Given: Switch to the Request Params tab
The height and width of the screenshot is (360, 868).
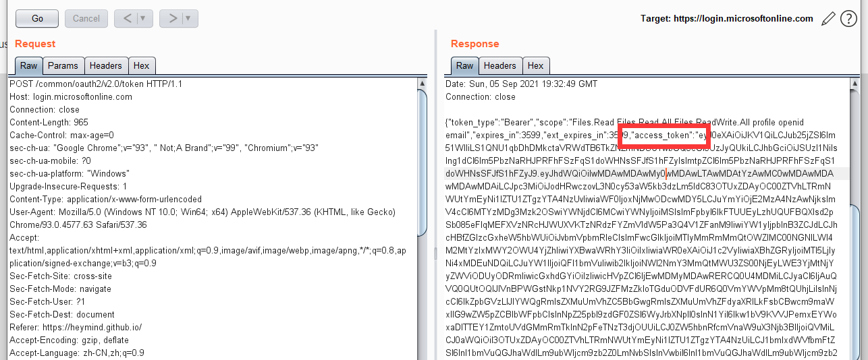Looking at the screenshot, I should pyautogui.click(x=63, y=65).
